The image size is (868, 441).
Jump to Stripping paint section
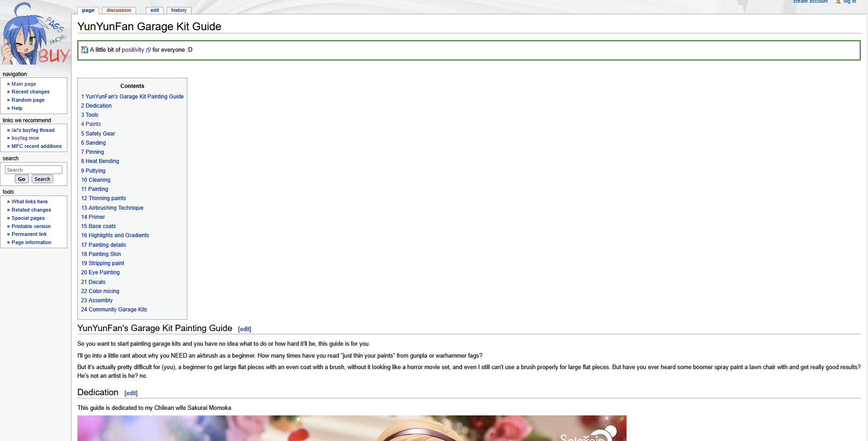pos(103,263)
